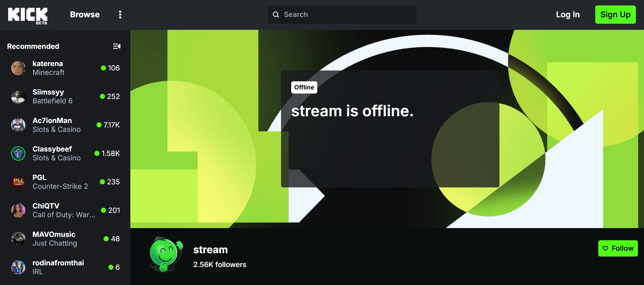Click the 2.56K followers text

(x=220, y=265)
